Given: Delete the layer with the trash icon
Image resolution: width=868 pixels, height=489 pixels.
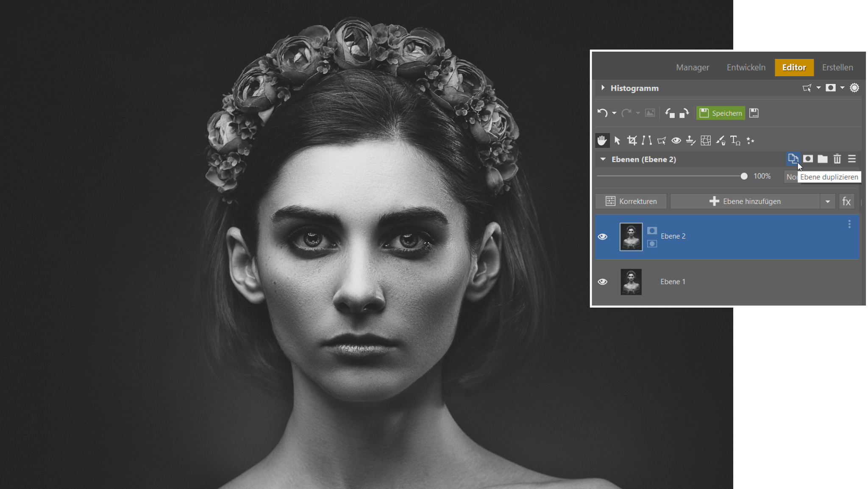Looking at the screenshot, I should click(x=837, y=159).
